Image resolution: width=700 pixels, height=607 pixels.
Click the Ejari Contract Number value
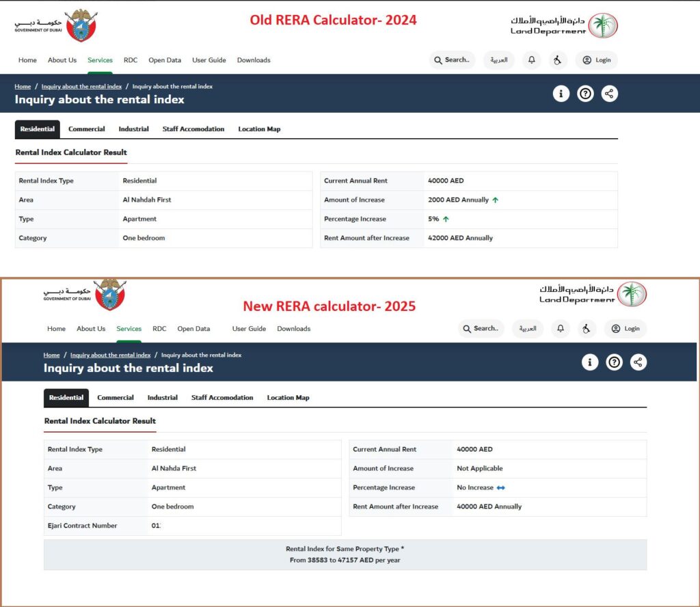pos(156,526)
